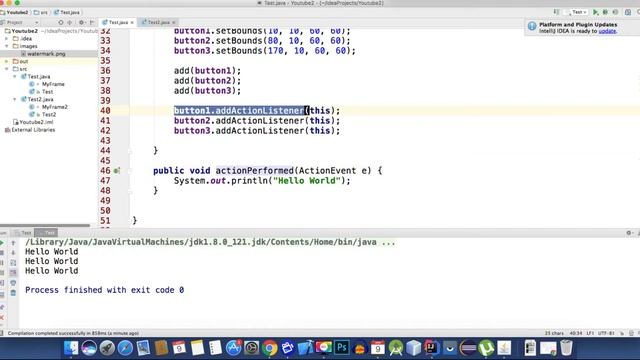Open Finder from the Dock
The image size is (640, 360).
[71, 348]
